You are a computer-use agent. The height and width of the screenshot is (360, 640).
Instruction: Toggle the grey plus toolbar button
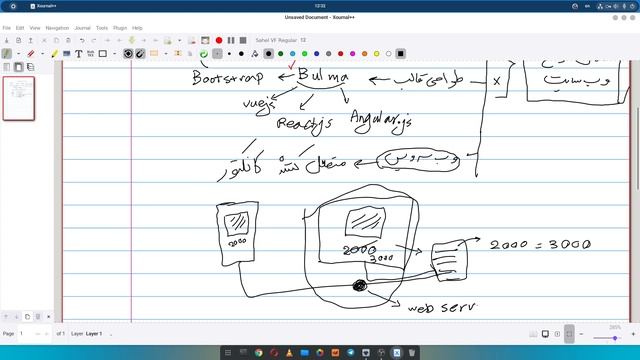(x=217, y=53)
